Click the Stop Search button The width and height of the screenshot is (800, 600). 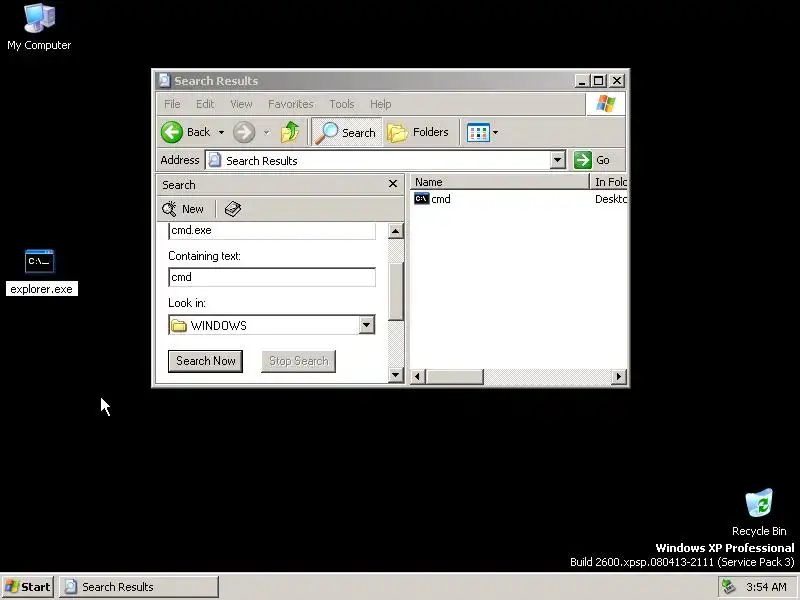click(x=298, y=361)
